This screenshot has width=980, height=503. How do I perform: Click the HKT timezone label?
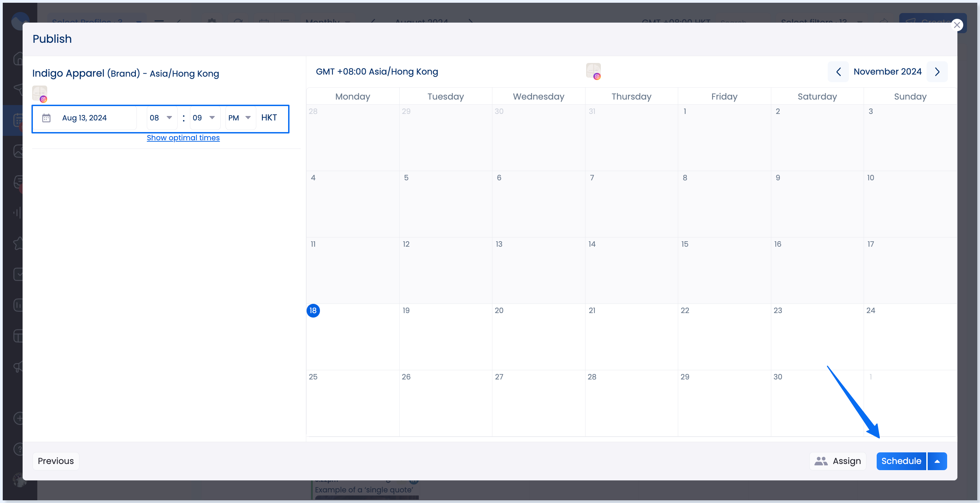coord(269,118)
